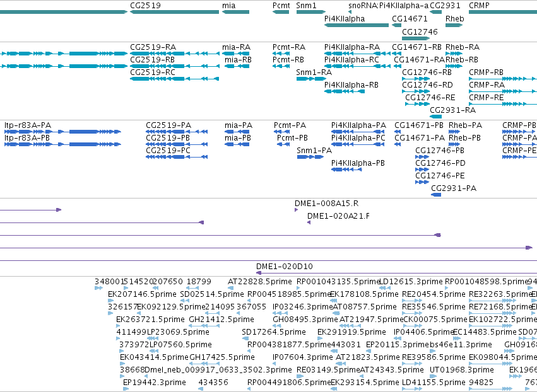Click the IP07604.3prime EST label
Image resolution: width=537 pixels, height=392 pixels.
point(303,357)
